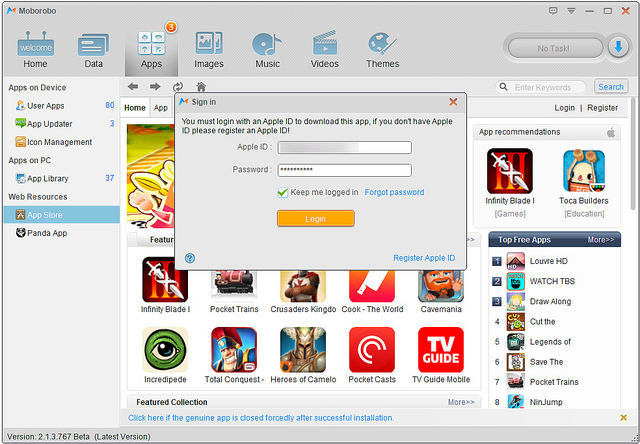Switch to the store App tab
Viewport: 640px width, 444px height.
161,108
